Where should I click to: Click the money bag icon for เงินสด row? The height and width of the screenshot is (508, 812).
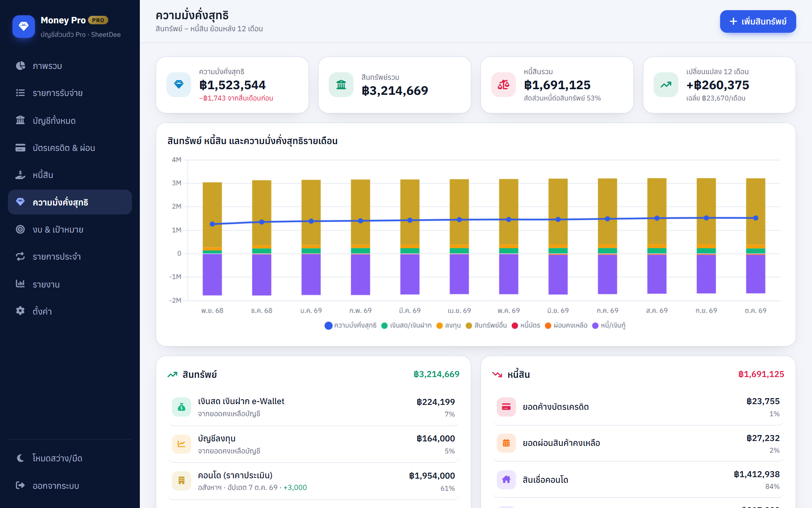point(182,407)
